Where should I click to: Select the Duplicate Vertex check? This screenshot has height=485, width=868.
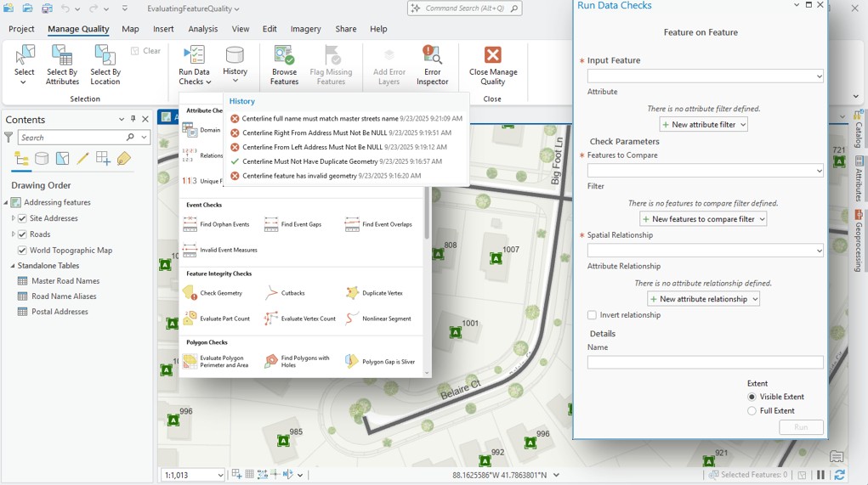point(374,293)
